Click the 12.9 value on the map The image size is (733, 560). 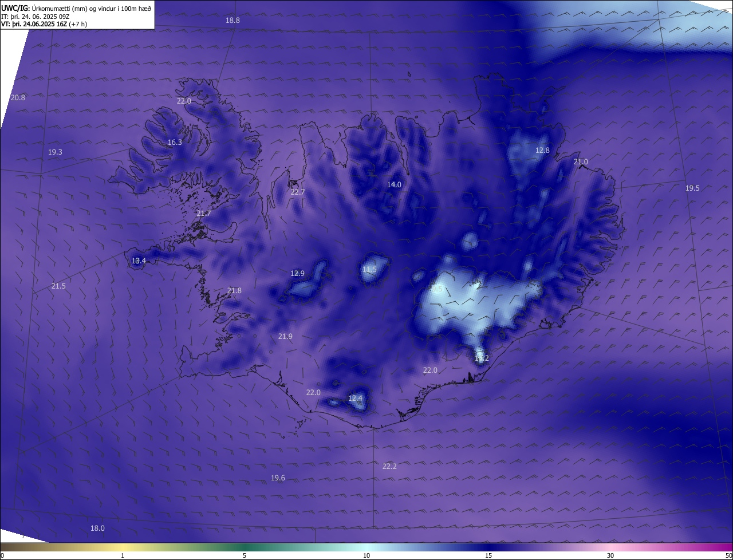pos(297,274)
